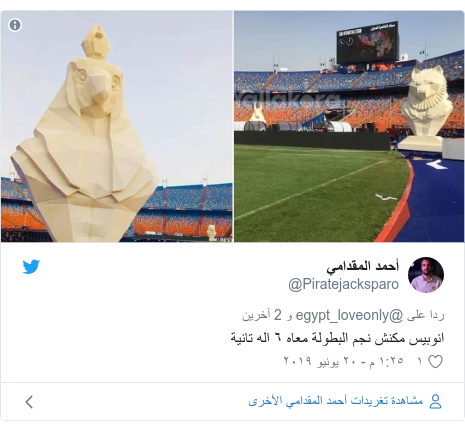Click the like count beside the heart
The width and height of the screenshot is (465, 431).
(x=421, y=361)
